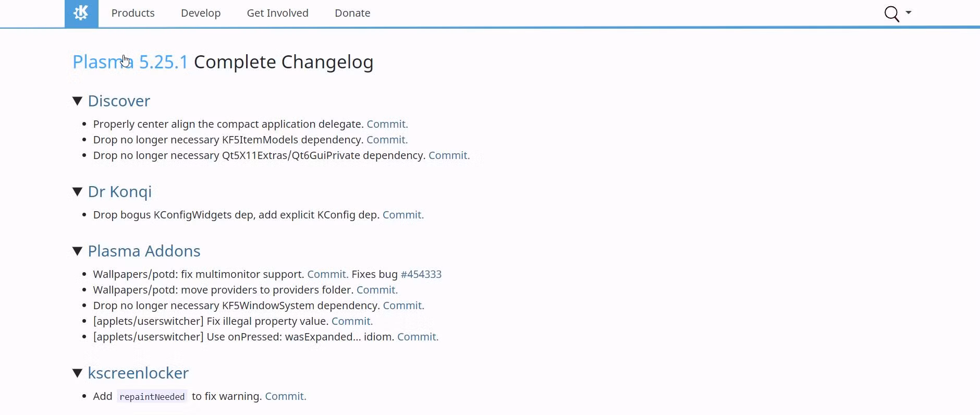Viewport: 980px width, 415px height.
Task: Open the Donate menu item
Action: point(352,13)
